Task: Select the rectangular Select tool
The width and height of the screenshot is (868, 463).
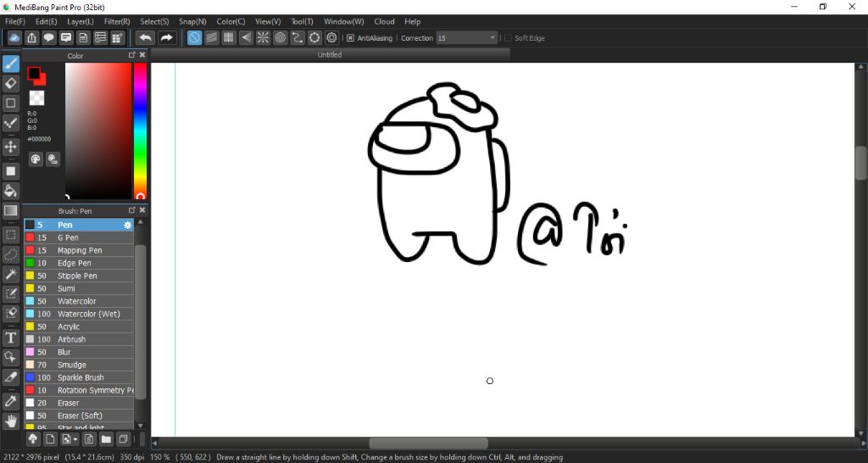Action: [x=10, y=235]
